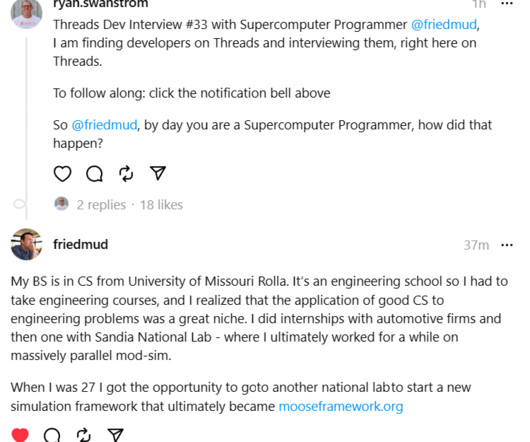Open ryan.swanstrom username profile

tap(100, 4)
